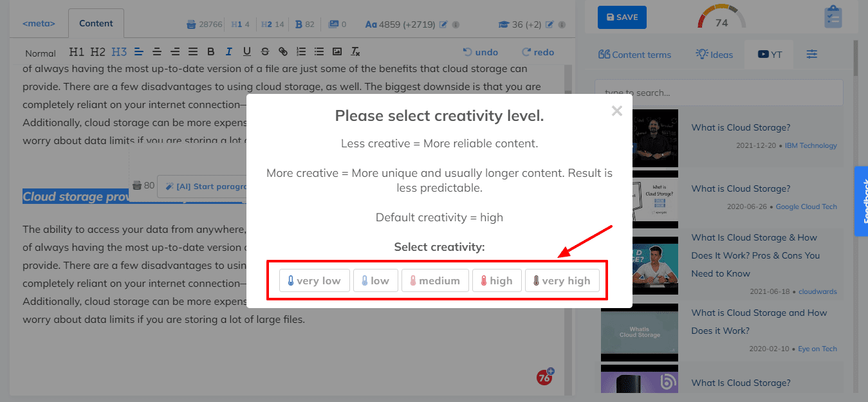The height and width of the screenshot is (402, 868).
Task: Insert an image
Action: [x=337, y=52]
